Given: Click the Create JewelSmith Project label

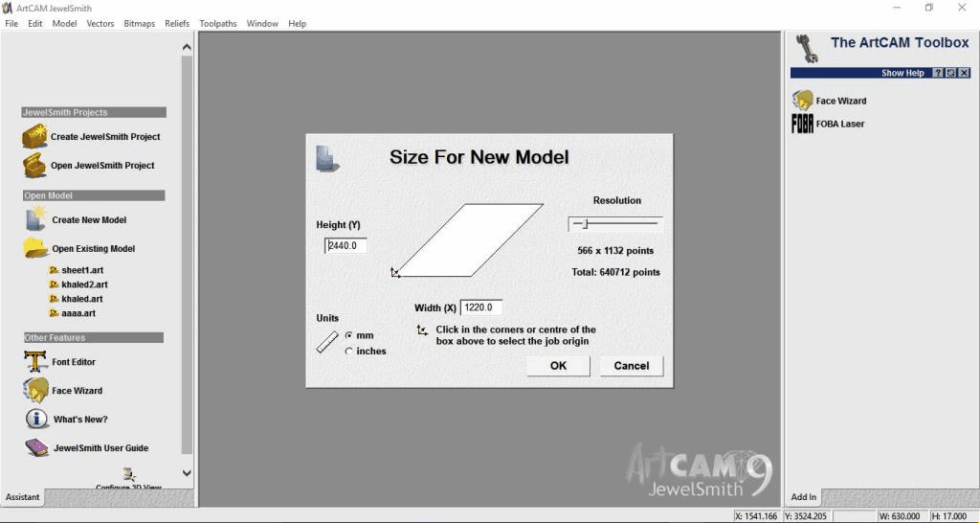Looking at the screenshot, I should point(105,136).
